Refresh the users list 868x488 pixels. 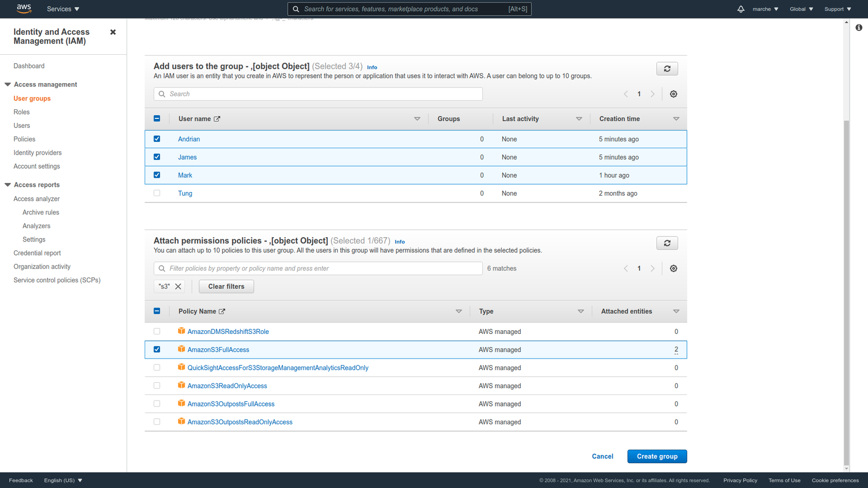coord(667,69)
